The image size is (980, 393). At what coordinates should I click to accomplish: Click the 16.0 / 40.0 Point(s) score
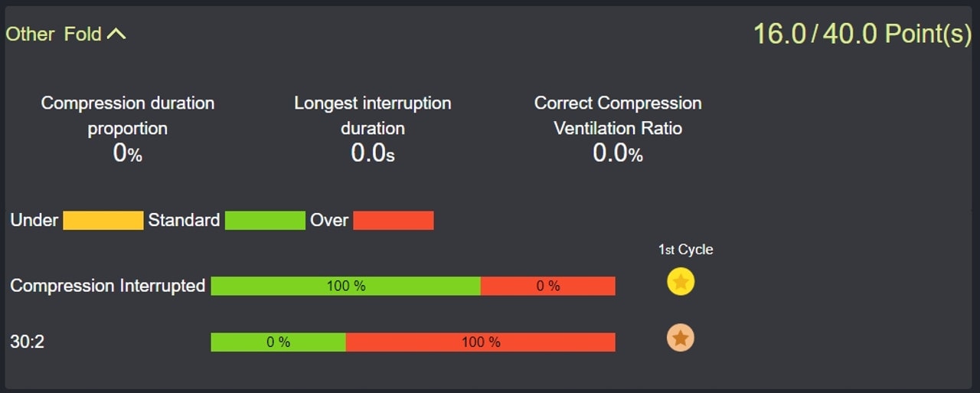(x=862, y=34)
